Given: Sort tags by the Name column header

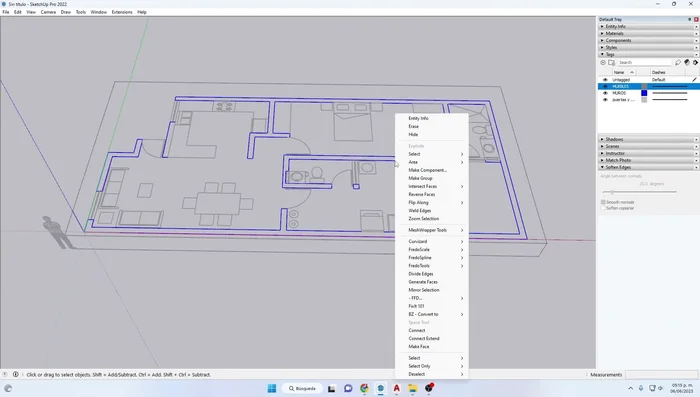Looking at the screenshot, I should click(623, 72).
